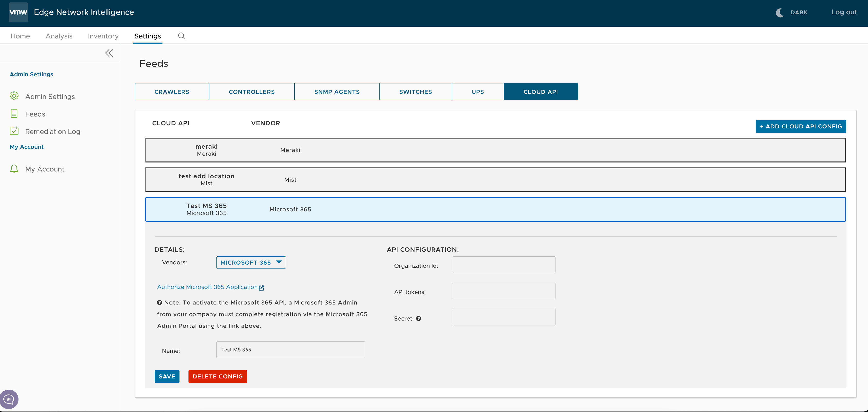Click the Organization Id input field
The image size is (868, 412).
(x=504, y=265)
